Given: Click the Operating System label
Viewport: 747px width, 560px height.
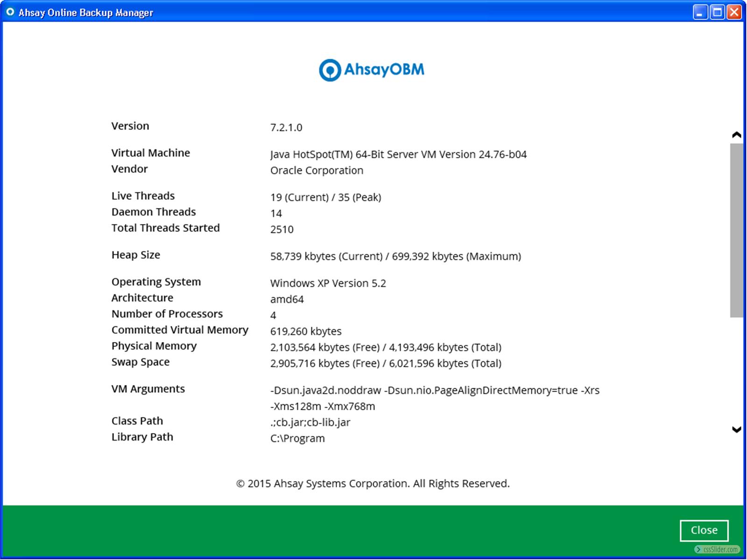Looking at the screenshot, I should tap(156, 282).
